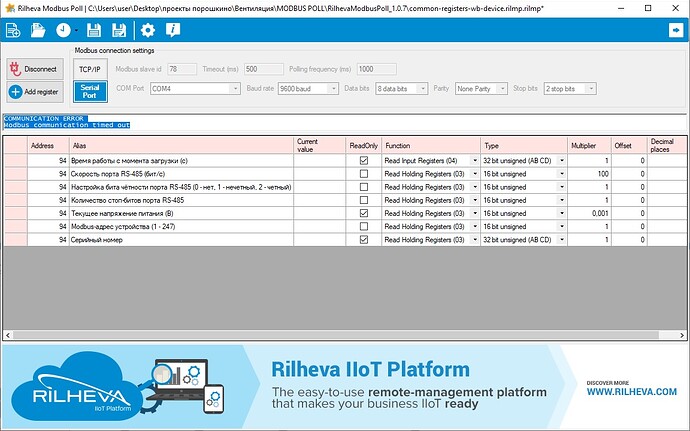Open a project with the folder icon
The image size is (690, 431).
point(38,31)
